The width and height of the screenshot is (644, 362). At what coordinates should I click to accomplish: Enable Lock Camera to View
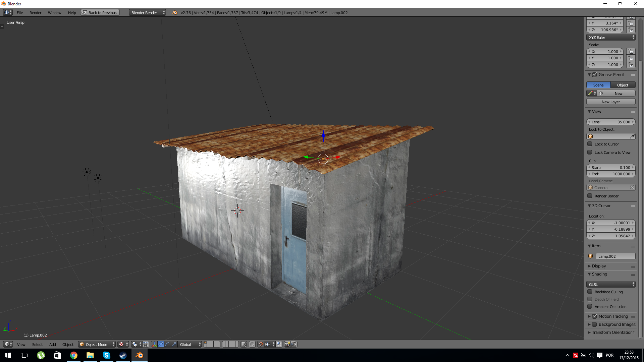(x=590, y=153)
